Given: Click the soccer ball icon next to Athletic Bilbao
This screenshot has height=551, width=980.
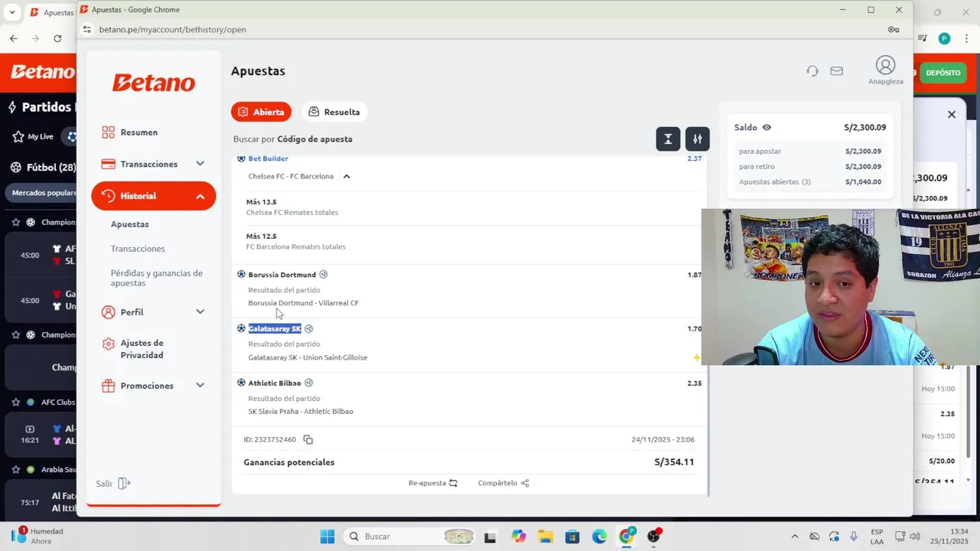Looking at the screenshot, I should pyautogui.click(x=241, y=383).
